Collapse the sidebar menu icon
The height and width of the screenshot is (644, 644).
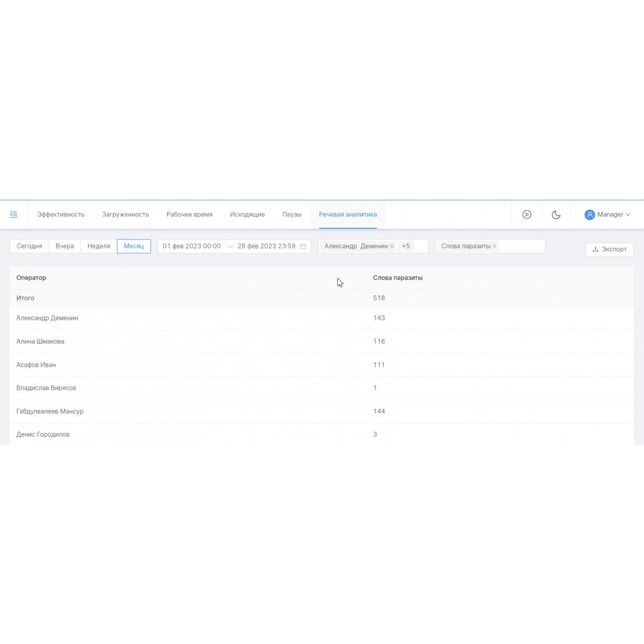click(x=14, y=215)
